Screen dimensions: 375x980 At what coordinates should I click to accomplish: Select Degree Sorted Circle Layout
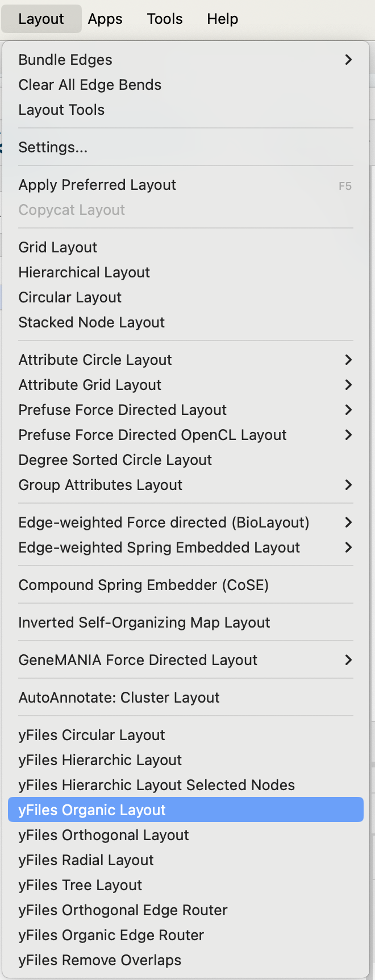click(115, 460)
